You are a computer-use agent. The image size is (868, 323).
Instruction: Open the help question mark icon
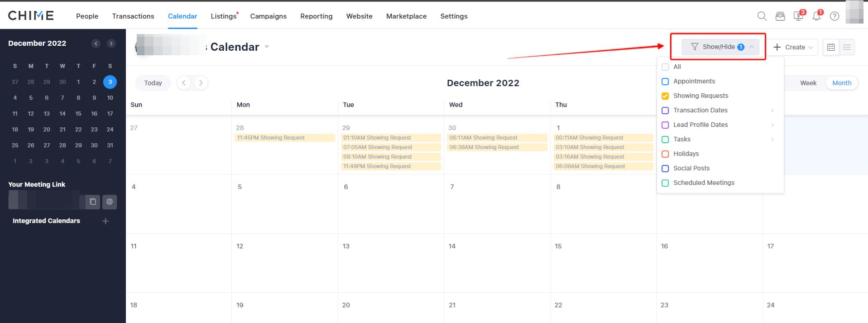click(x=834, y=16)
